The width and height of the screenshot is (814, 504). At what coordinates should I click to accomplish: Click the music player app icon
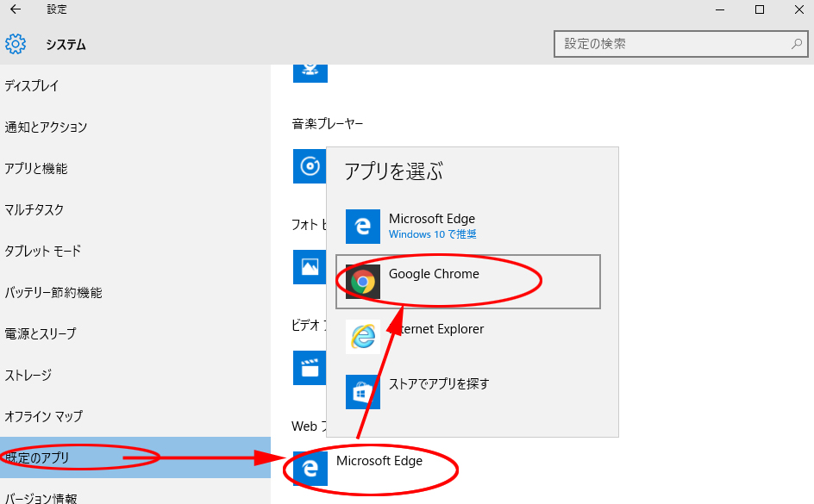tap(310, 166)
